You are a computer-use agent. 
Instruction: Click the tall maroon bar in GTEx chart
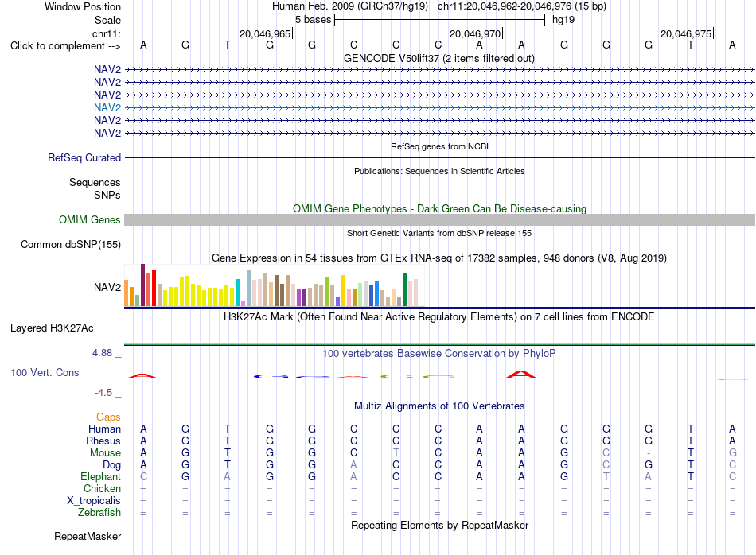[x=142, y=285]
